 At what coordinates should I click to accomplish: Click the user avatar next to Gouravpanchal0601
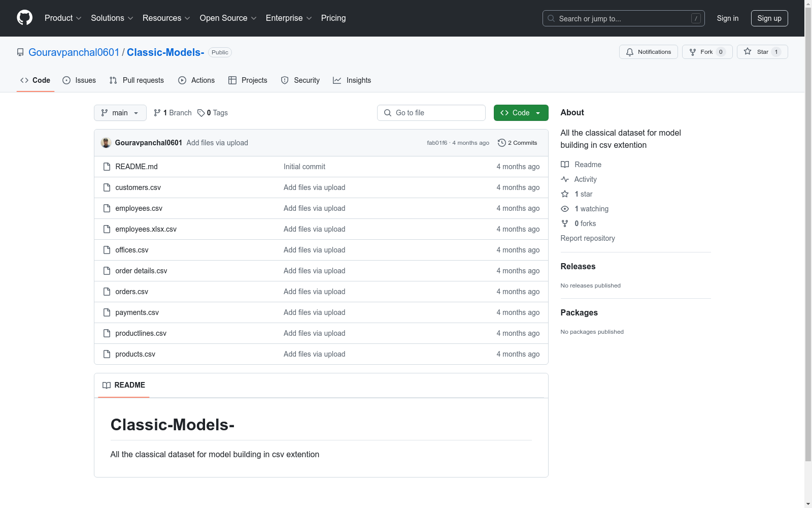[x=106, y=143]
